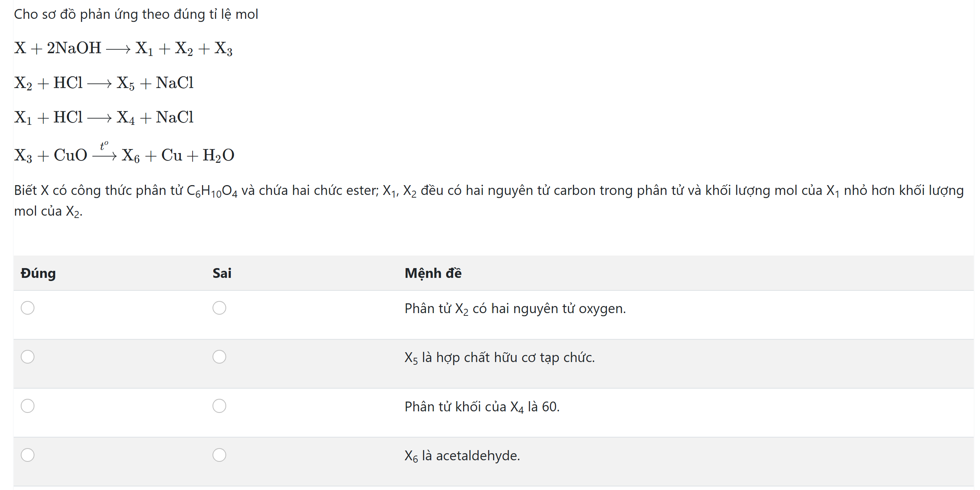Select Đúng for 'X₅ là hợp chất hữu cơ tạp chức'
The image size is (980, 490).
[x=27, y=357]
